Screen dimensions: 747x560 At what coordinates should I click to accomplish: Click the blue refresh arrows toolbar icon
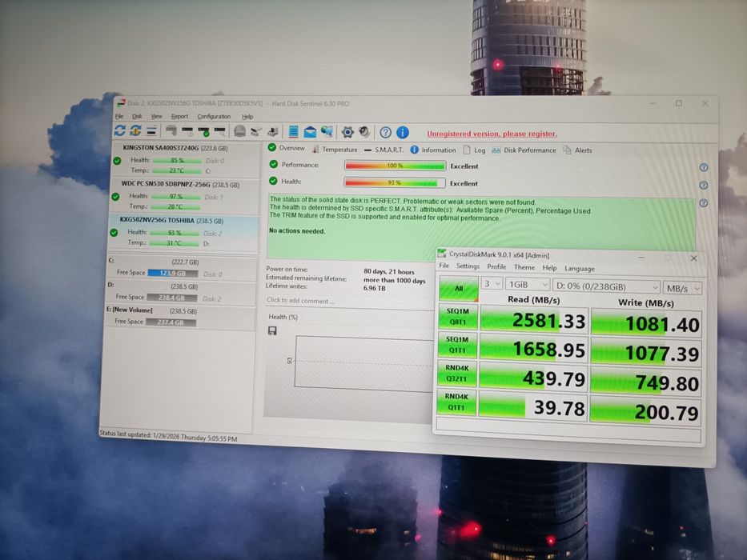tap(119, 130)
